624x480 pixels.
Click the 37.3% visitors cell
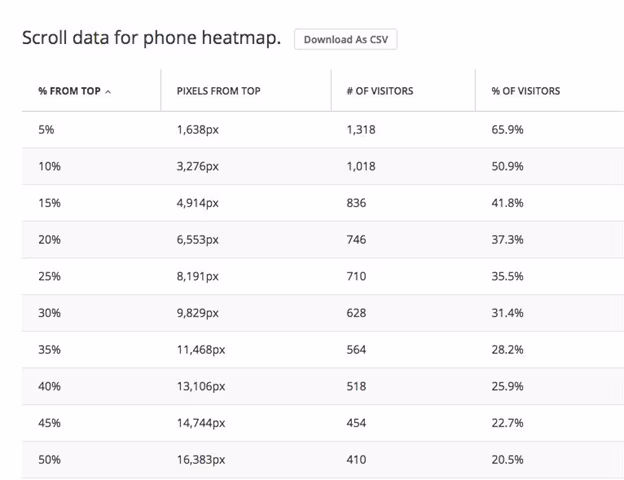pyautogui.click(x=507, y=240)
